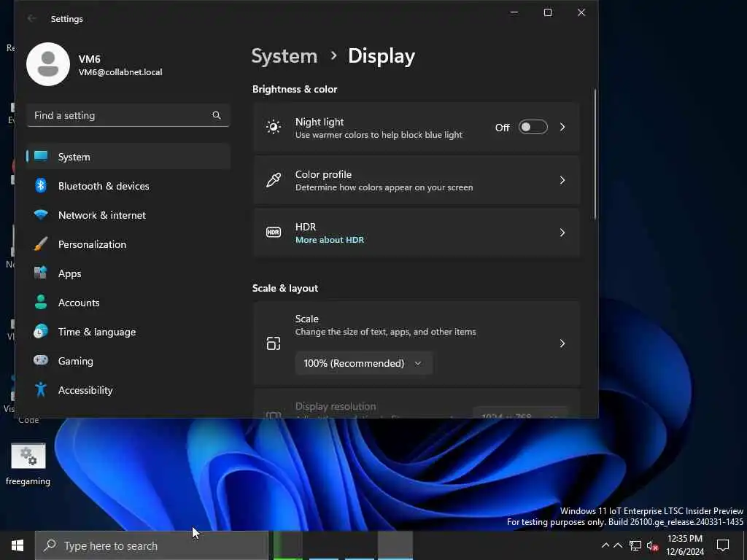Click the Night light sun icon
Viewport: 747px width, 560px height.
pos(274,127)
